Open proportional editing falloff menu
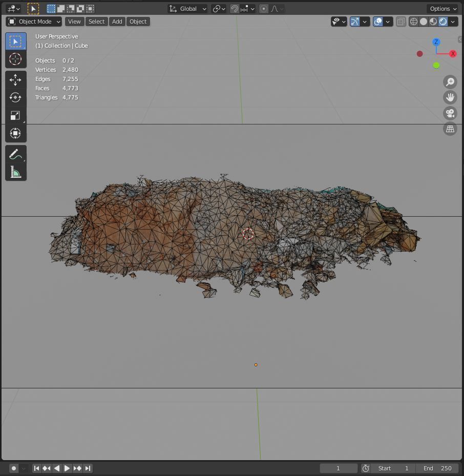464x476 pixels. pyautogui.click(x=277, y=9)
